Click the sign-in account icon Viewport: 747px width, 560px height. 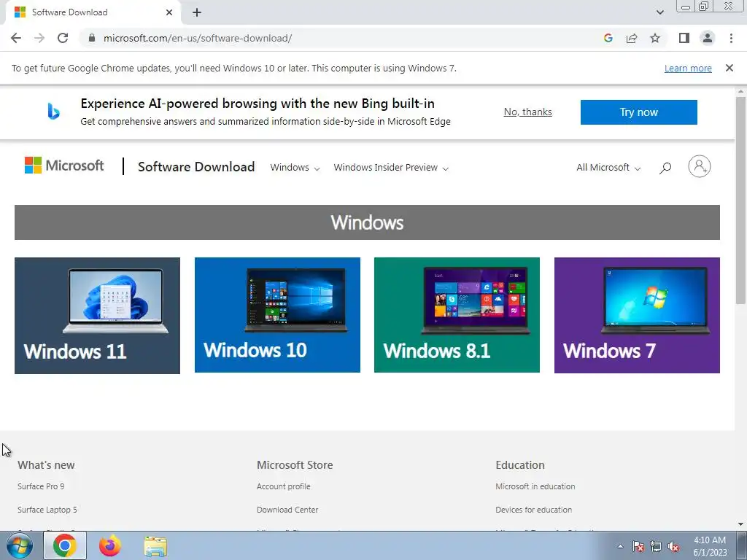click(x=699, y=167)
